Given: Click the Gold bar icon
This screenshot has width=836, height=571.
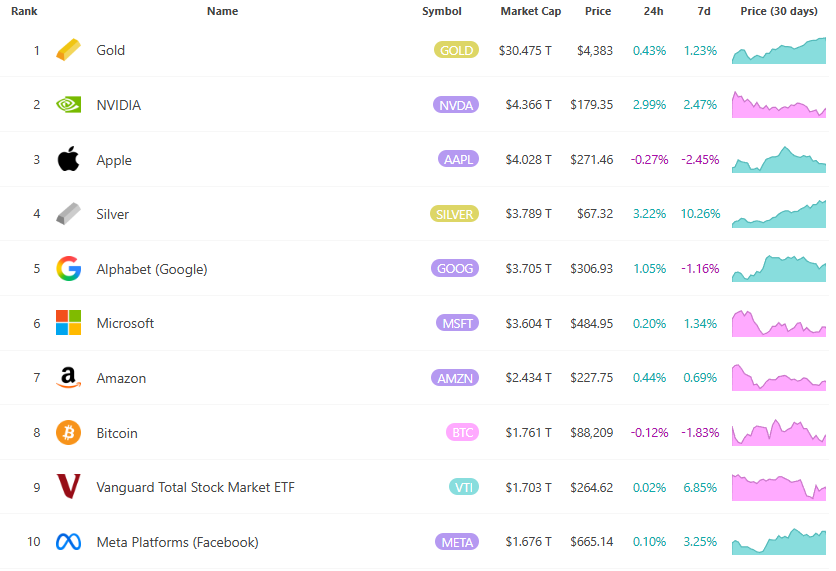Looking at the screenshot, I should (x=68, y=50).
